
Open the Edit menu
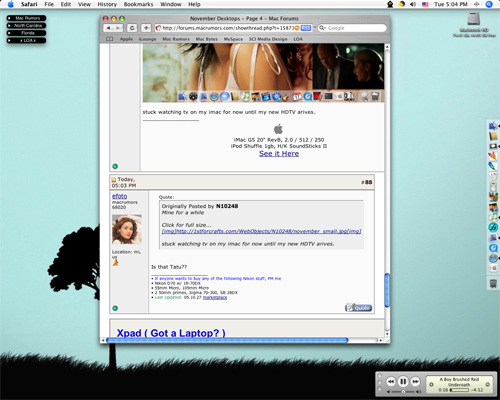pos(66,4)
